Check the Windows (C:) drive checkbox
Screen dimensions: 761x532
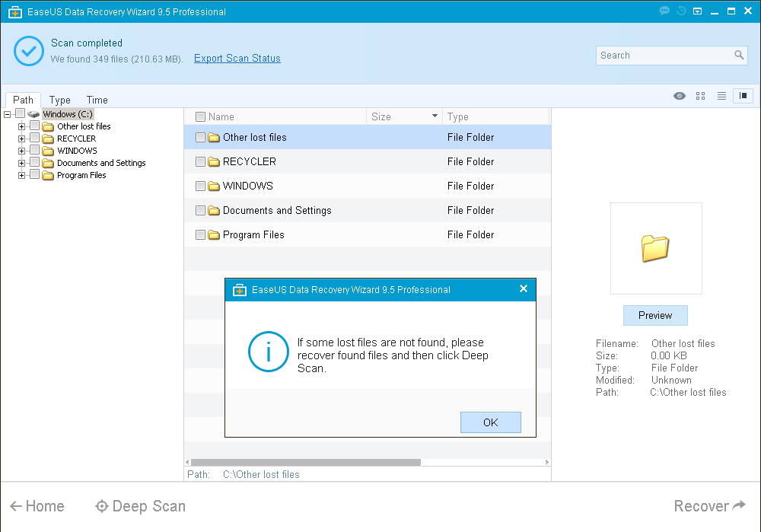click(20, 113)
